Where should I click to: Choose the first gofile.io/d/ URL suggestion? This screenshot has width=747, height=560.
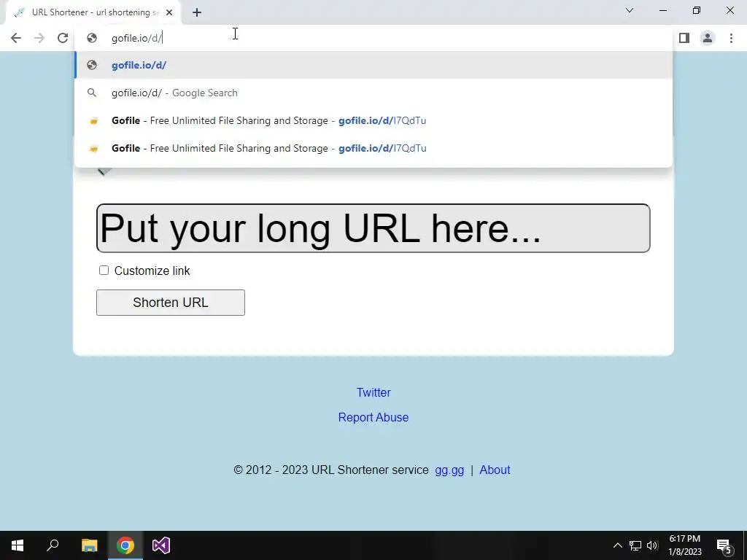[x=374, y=65]
